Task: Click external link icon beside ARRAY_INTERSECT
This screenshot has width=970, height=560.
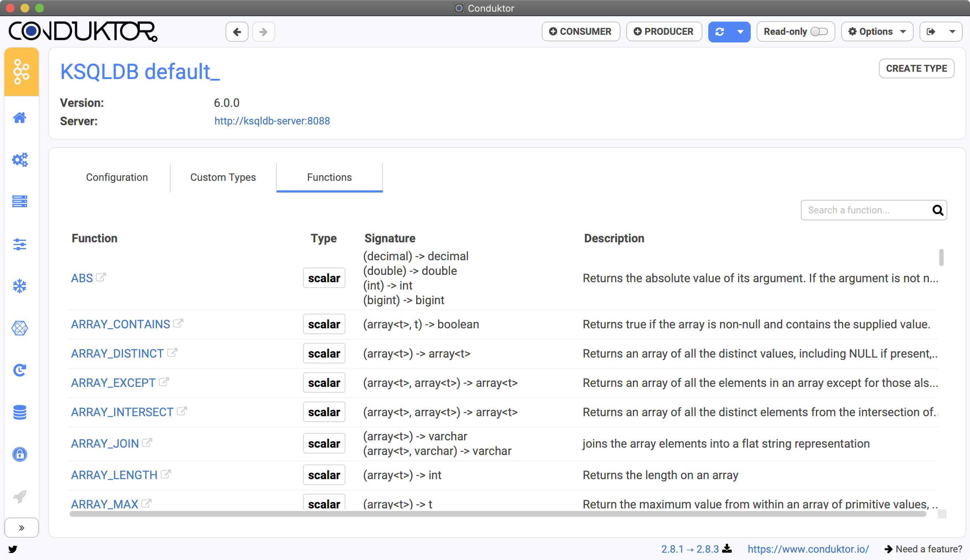Action: click(182, 411)
